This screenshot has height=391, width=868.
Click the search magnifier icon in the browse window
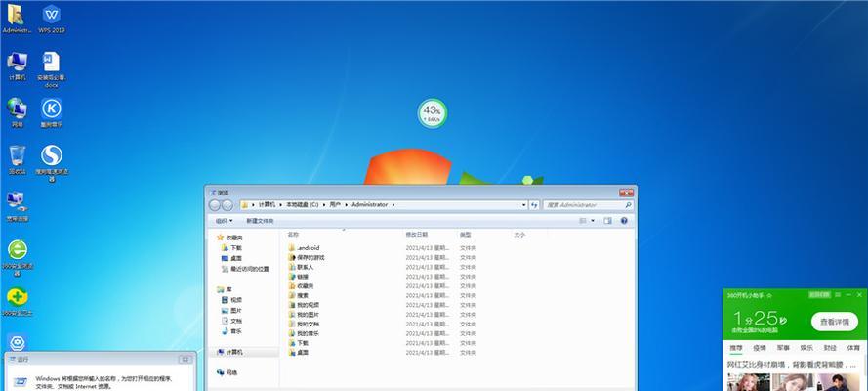coord(628,205)
